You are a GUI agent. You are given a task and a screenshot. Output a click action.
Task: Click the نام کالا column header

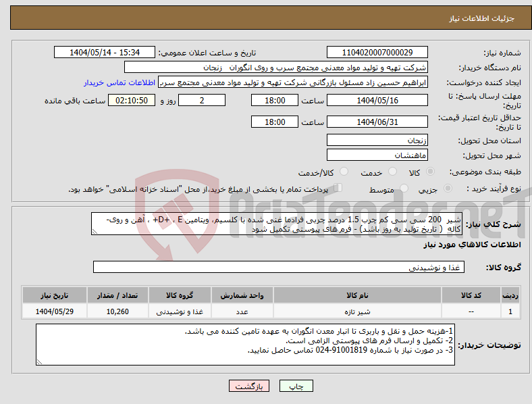pyautogui.click(x=357, y=295)
